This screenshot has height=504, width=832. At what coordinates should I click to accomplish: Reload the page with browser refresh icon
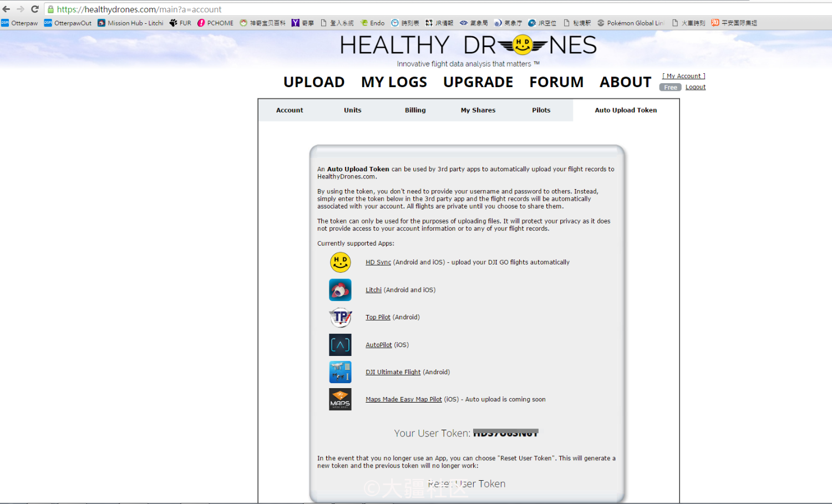coord(34,9)
